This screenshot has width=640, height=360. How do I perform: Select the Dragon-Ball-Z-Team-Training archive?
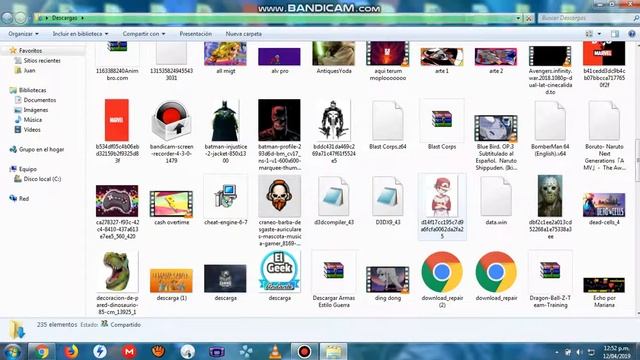550,280
